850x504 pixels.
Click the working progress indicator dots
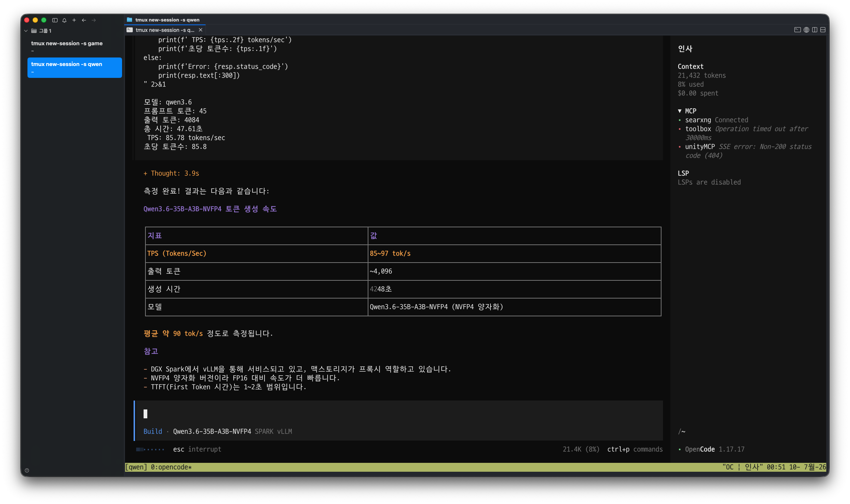coord(150,449)
